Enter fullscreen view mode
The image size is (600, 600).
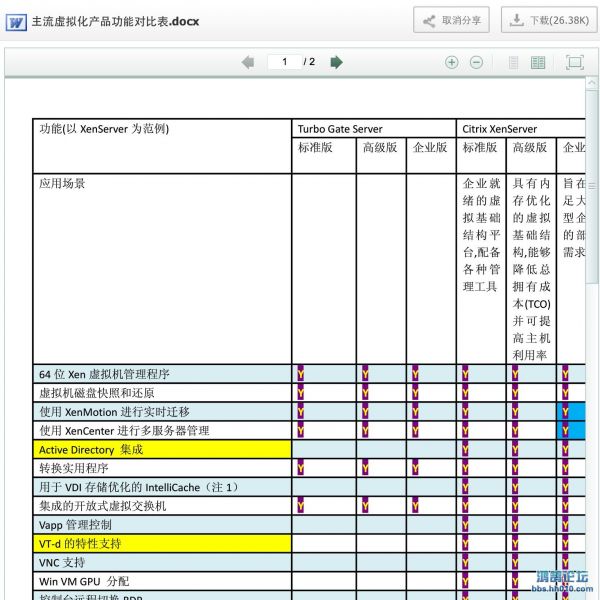[x=575, y=62]
